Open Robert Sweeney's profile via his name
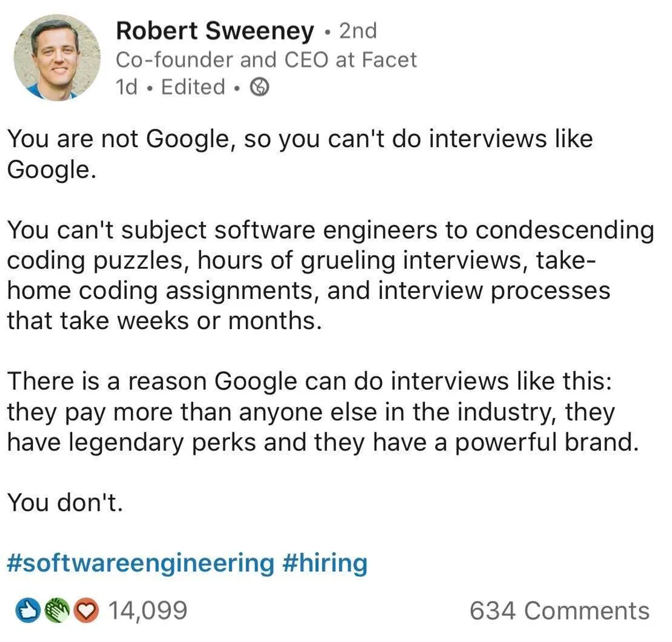The width and height of the screenshot is (672, 642). click(x=214, y=31)
